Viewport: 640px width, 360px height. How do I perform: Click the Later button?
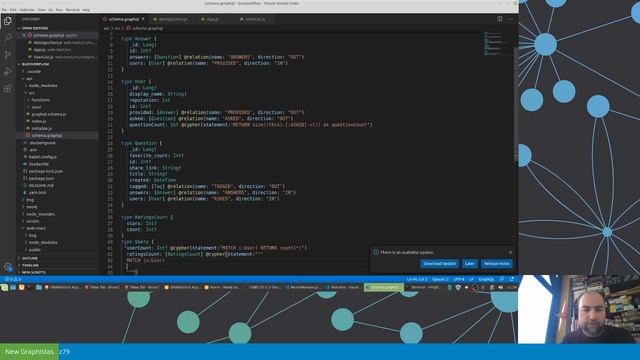tap(469, 264)
